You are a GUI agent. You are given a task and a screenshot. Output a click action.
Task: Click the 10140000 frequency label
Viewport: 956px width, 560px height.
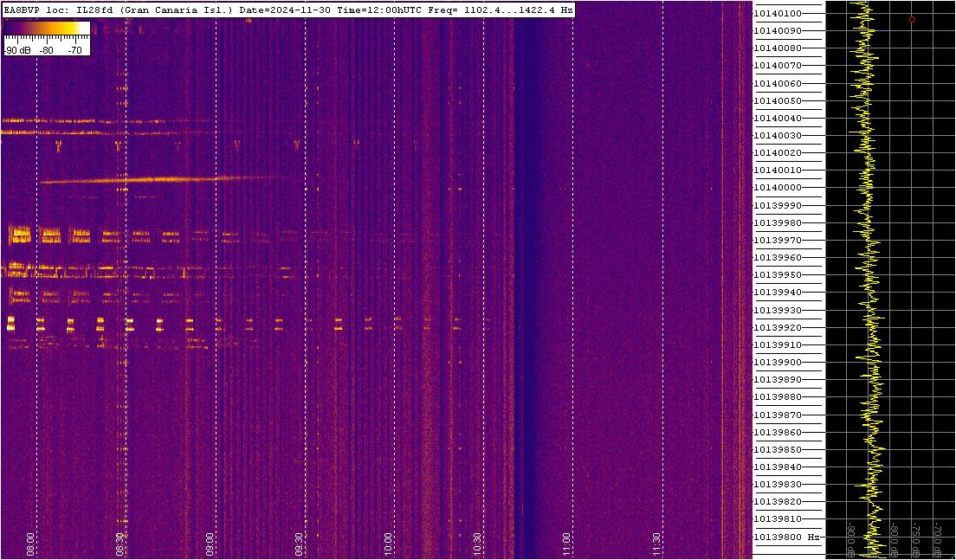coord(778,188)
